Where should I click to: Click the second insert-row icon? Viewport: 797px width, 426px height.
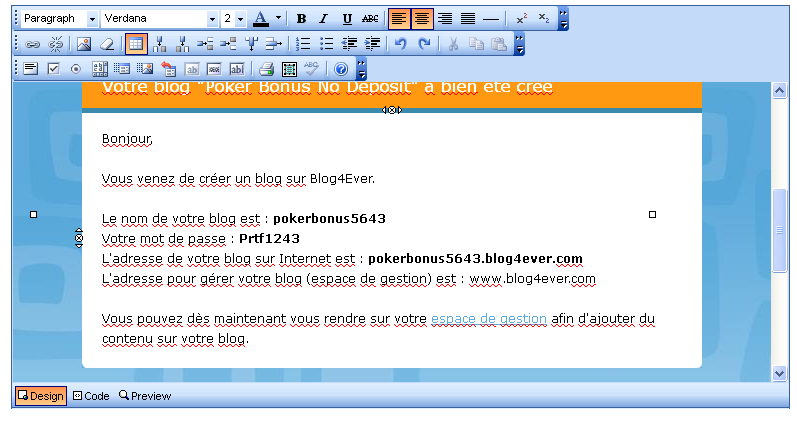(x=228, y=44)
